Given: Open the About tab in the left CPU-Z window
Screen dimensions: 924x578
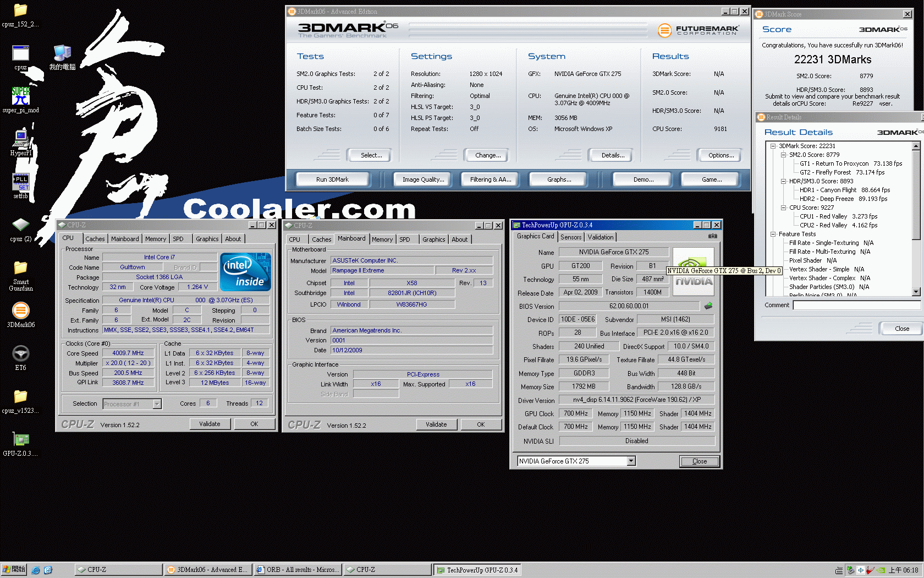Looking at the screenshot, I should pos(233,239).
